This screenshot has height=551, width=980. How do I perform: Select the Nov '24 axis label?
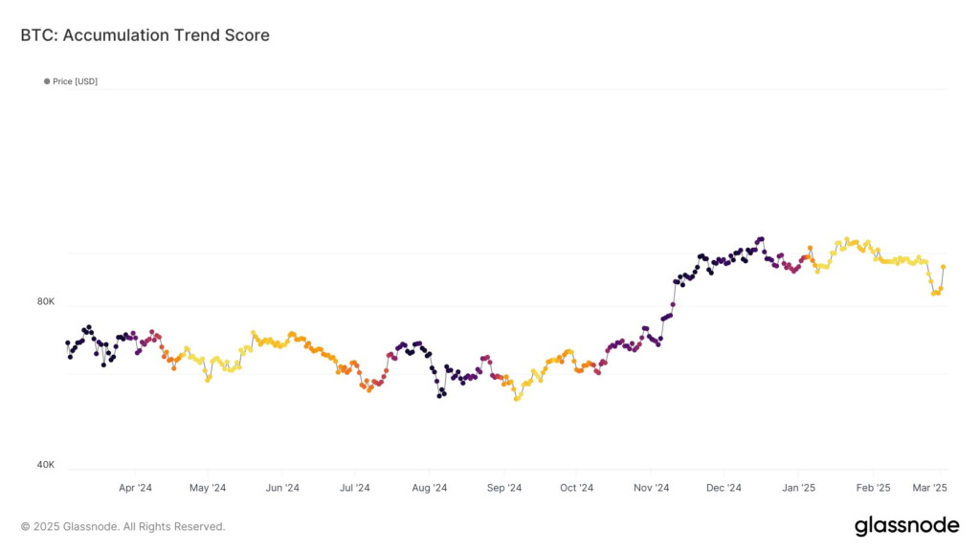pyautogui.click(x=651, y=488)
